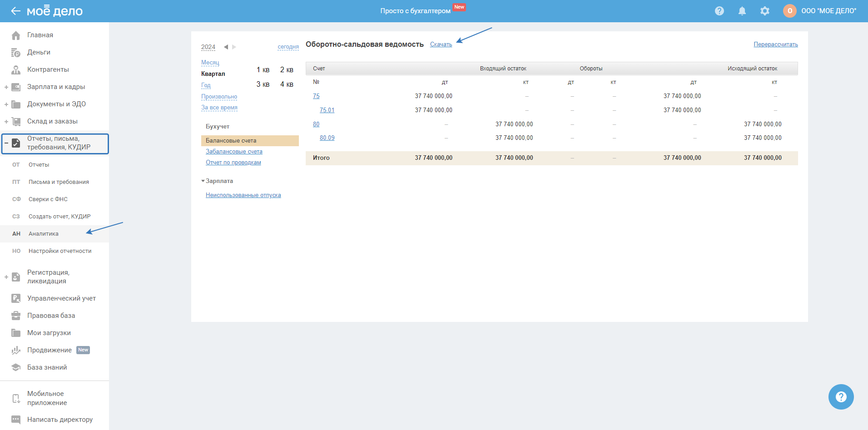Viewport: 868px width, 430px height.
Task: Click the Скачать download link
Action: coord(441,44)
